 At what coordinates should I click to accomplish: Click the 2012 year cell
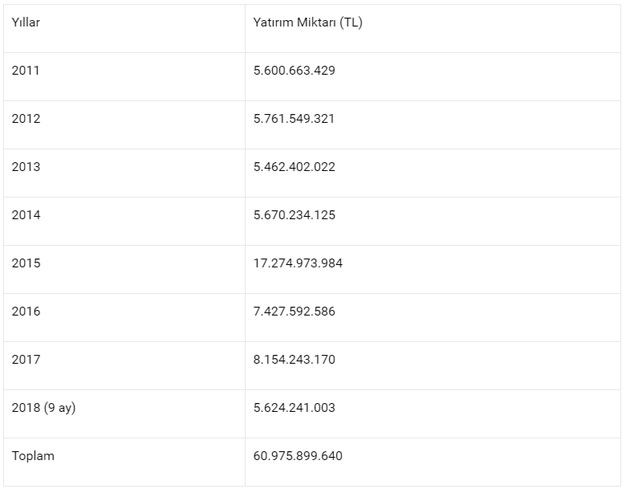27,119
